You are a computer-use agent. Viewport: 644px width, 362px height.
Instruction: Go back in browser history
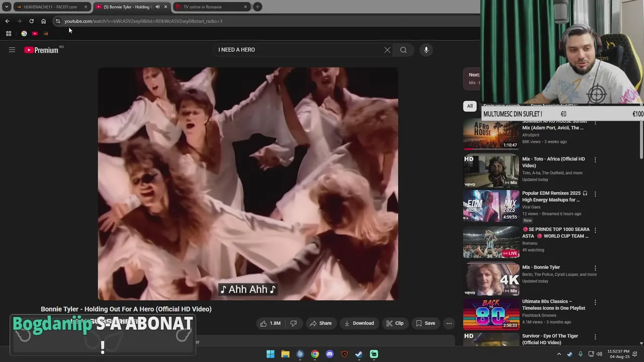tap(7, 21)
